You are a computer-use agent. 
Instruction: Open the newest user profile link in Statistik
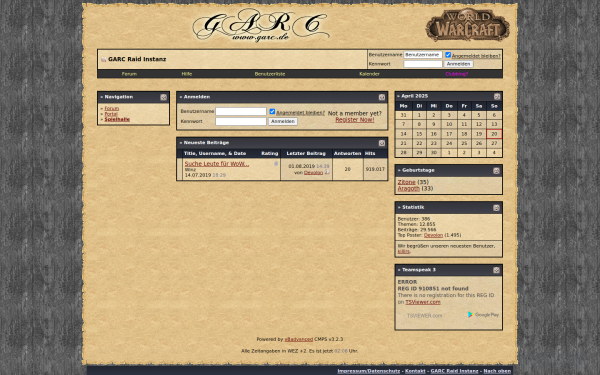(x=403, y=251)
